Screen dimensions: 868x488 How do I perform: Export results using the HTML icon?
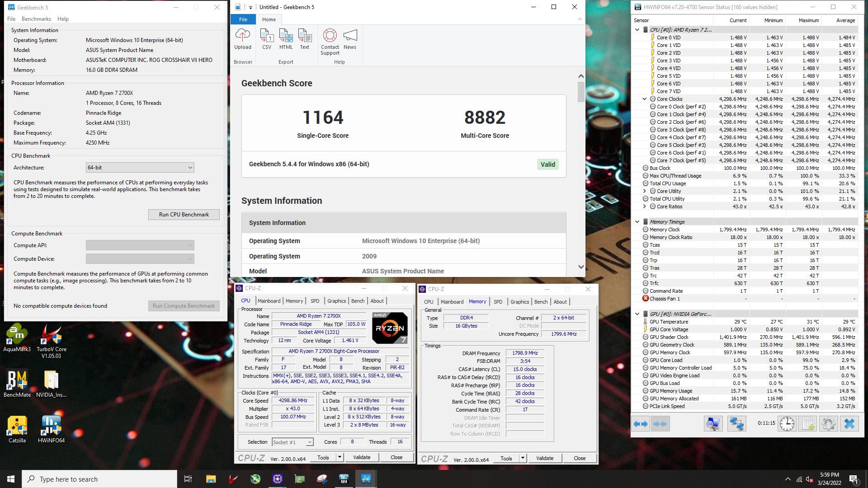pos(286,39)
